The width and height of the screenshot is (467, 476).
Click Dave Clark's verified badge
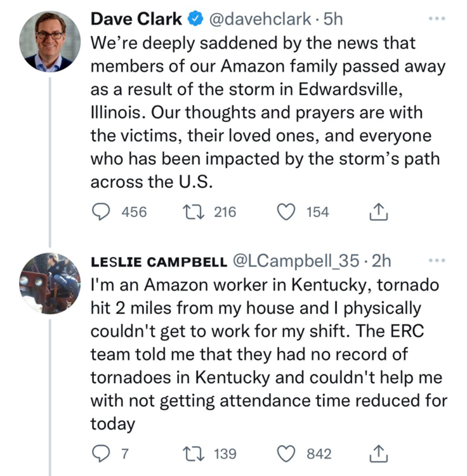click(x=195, y=19)
